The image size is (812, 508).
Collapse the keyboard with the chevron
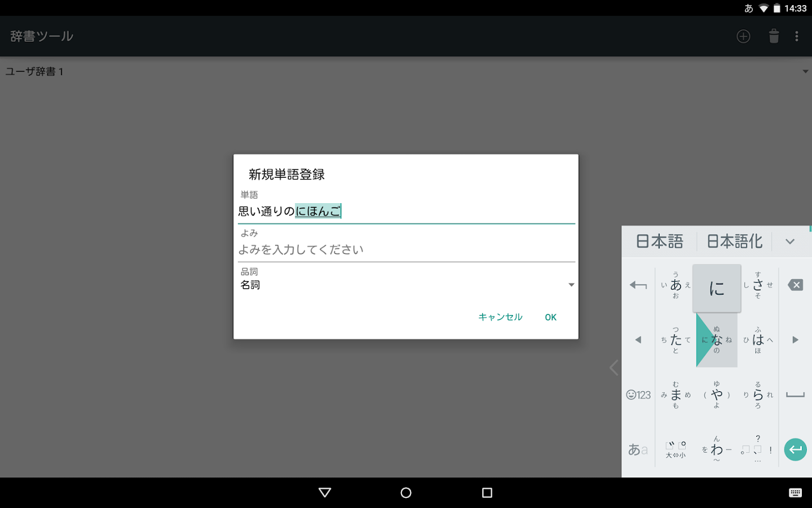(789, 241)
